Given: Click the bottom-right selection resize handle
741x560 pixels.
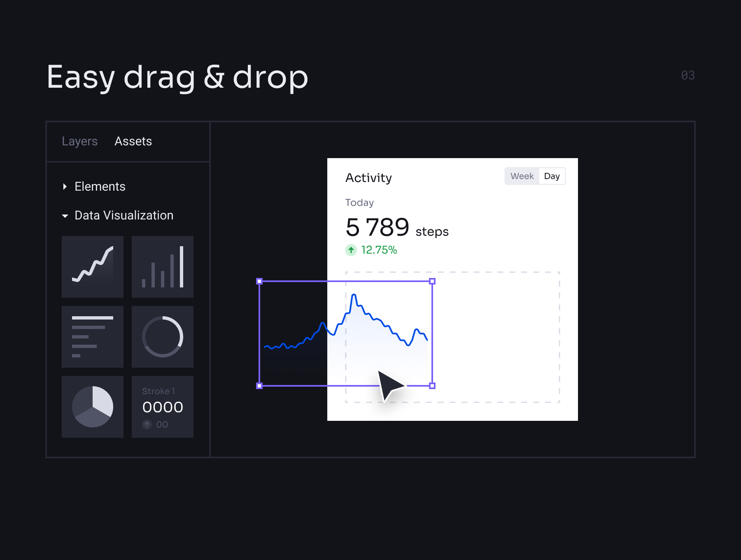Looking at the screenshot, I should (x=432, y=386).
